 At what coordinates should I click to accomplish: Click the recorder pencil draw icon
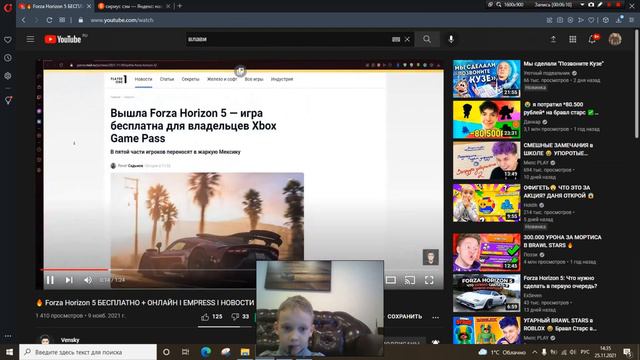(600, 5)
